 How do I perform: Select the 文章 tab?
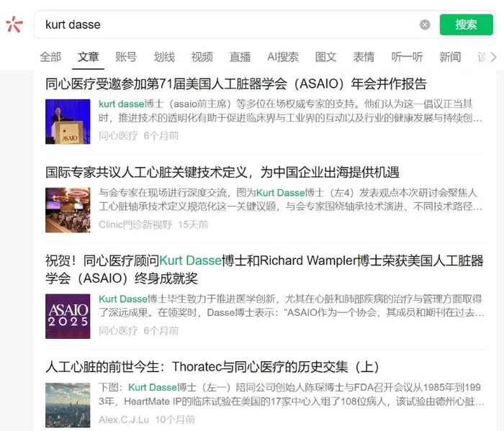[88, 57]
